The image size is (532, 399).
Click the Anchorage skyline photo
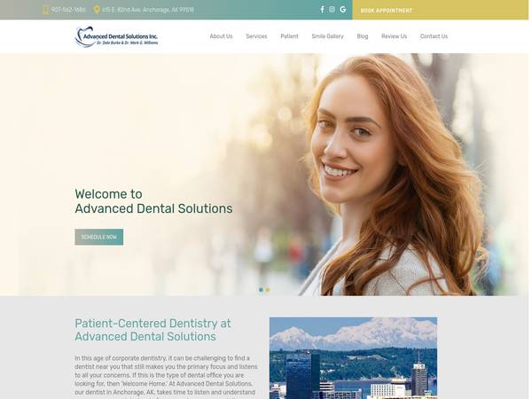coord(353,358)
